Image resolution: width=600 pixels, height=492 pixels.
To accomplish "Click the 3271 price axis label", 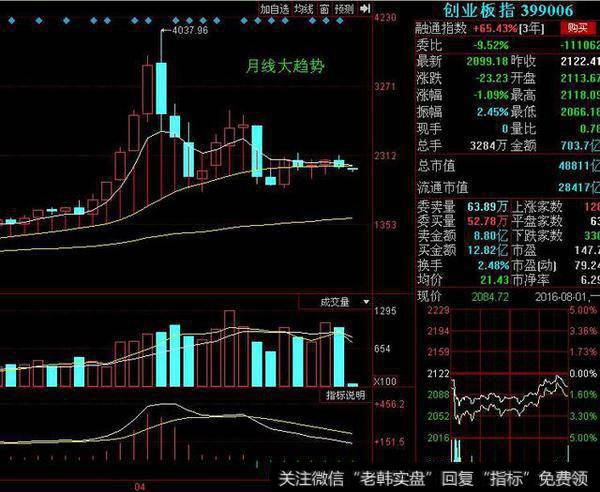I will (x=385, y=86).
